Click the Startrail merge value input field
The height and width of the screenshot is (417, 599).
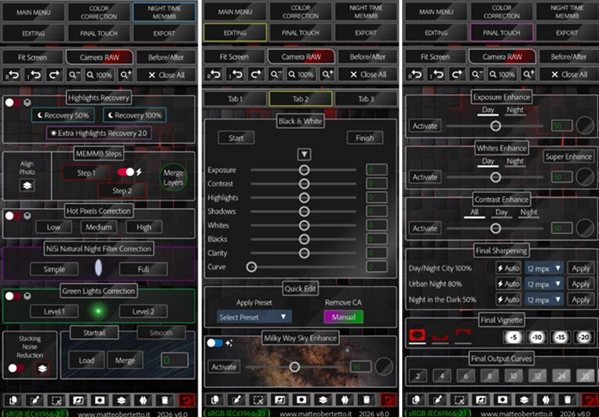coord(175,360)
